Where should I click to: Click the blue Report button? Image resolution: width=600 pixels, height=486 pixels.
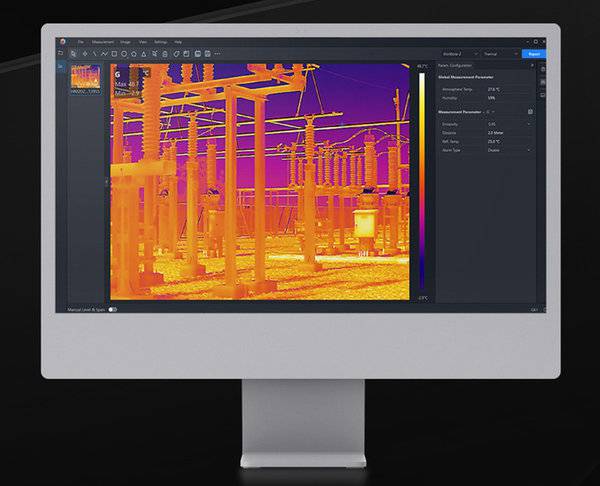534,53
